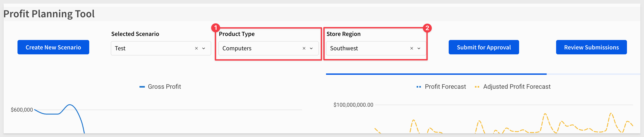Clear the Product Type Computers selection
Viewport: 644px width, 137px height.
(x=304, y=48)
